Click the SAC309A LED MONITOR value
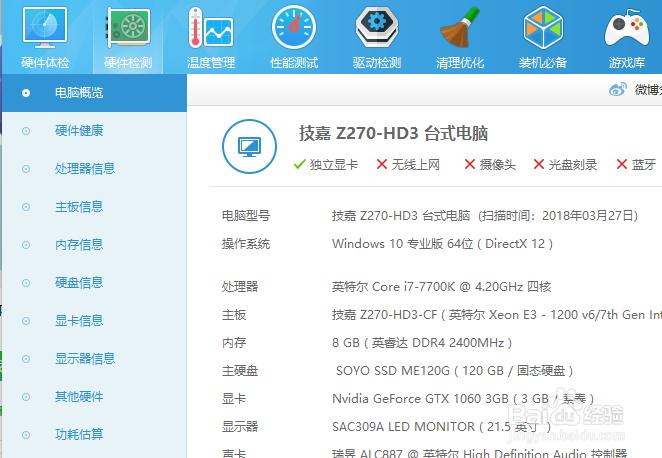Screen dimensions: 662x458 pos(442,427)
